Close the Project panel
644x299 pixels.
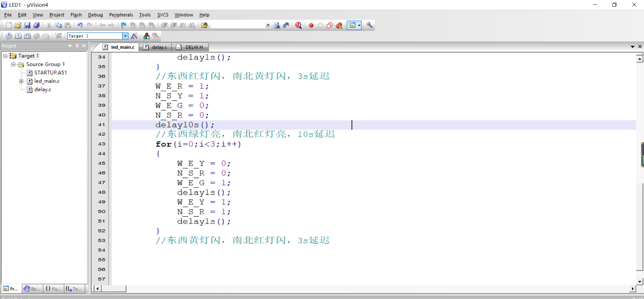point(84,46)
